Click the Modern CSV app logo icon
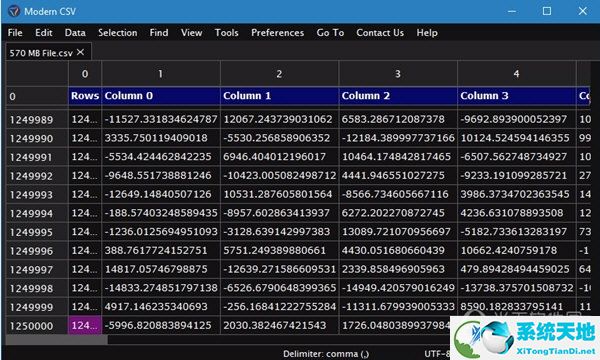Screen dimensions: 600x360 pos(14,11)
